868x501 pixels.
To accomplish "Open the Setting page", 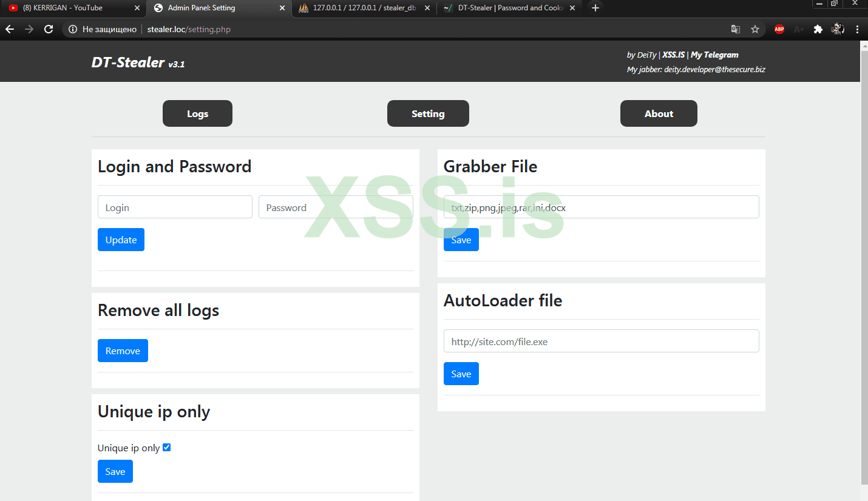I will click(428, 113).
